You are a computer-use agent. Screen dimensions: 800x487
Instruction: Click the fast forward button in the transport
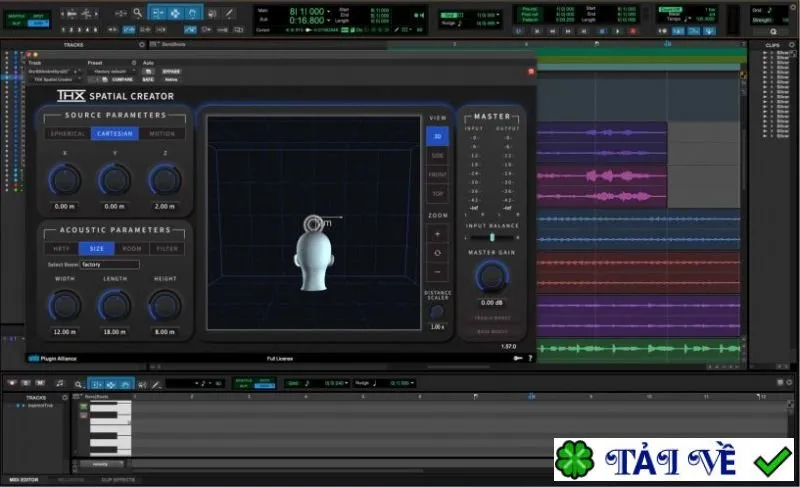coord(568,31)
